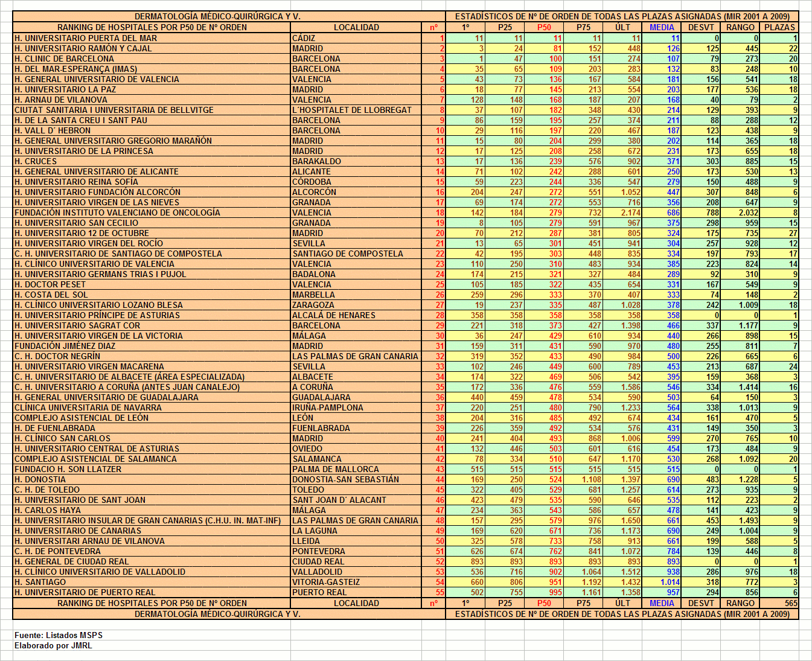The width and height of the screenshot is (812, 661).
Task: Select H. DE FUENLABRADA cell
Action: pyautogui.click(x=152, y=428)
